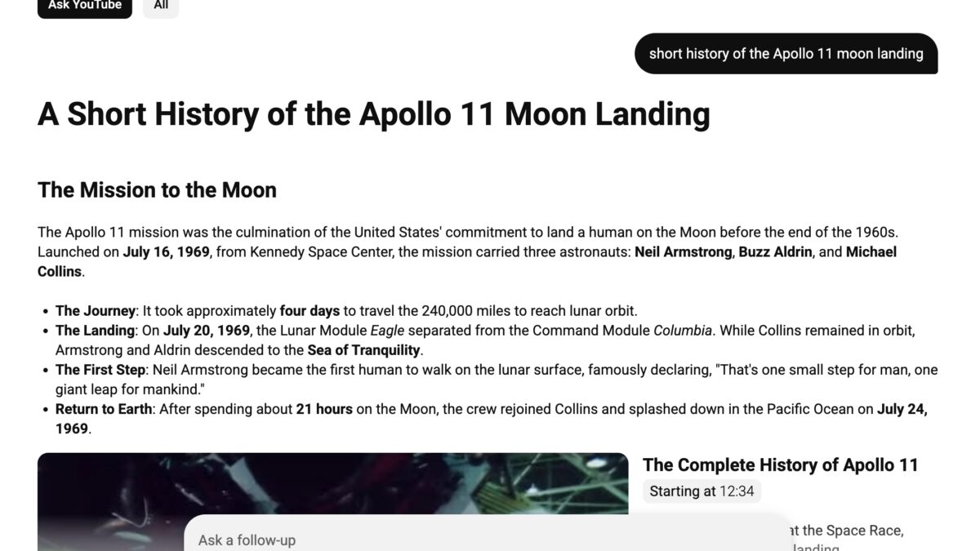This screenshot has height=551, width=980.
Task: Click The Mission to the Moon heading
Action: coord(157,190)
